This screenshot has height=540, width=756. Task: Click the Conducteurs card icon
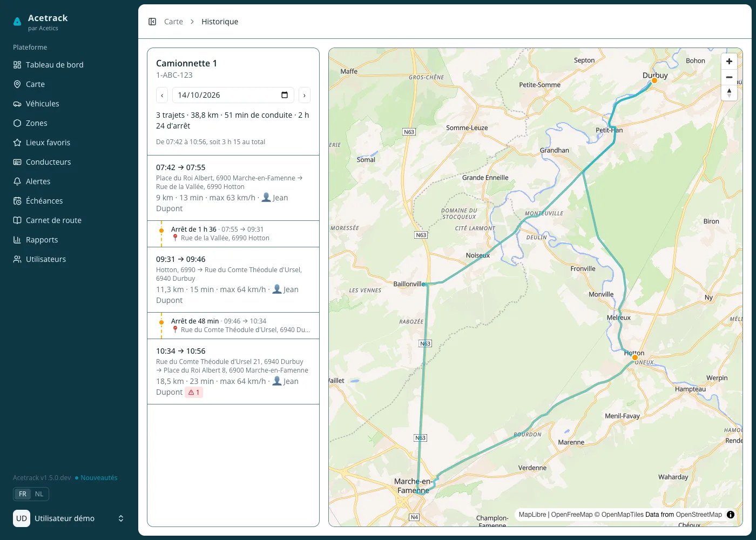pyautogui.click(x=17, y=162)
